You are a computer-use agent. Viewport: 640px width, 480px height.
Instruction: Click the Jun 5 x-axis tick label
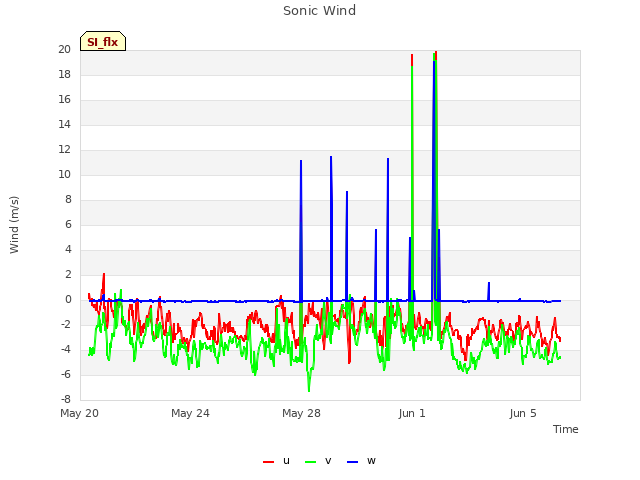523,413
